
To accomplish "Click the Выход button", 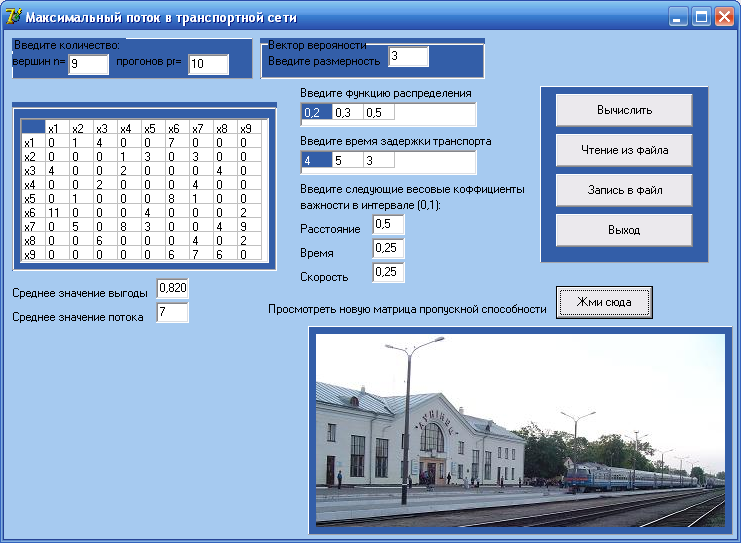I will tap(624, 230).
